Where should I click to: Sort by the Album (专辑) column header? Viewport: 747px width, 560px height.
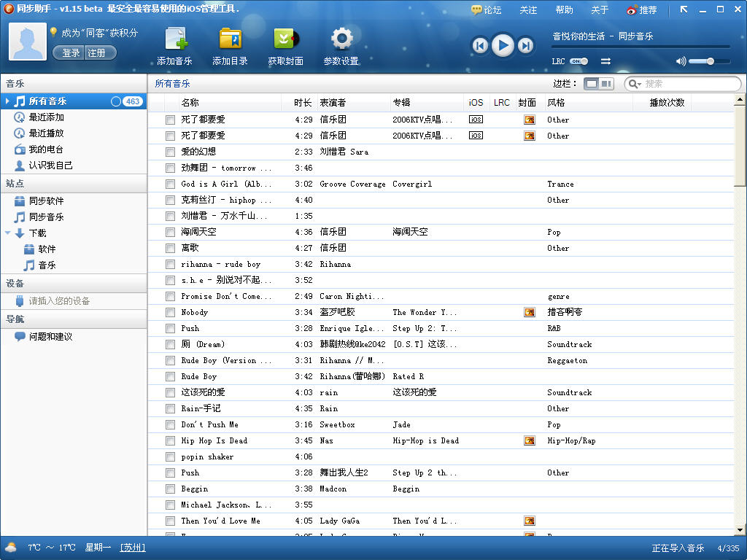point(426,102)
